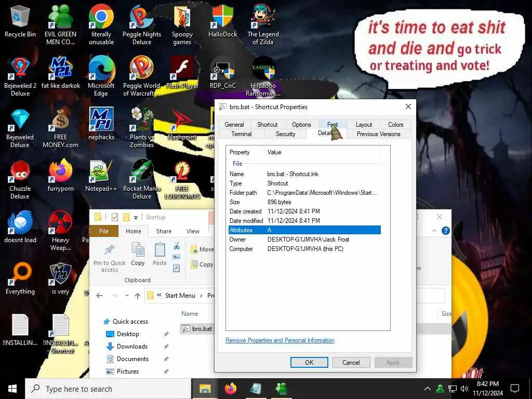
Task: Open the !INSTALLIN text file icon
Action: (20, 330)
